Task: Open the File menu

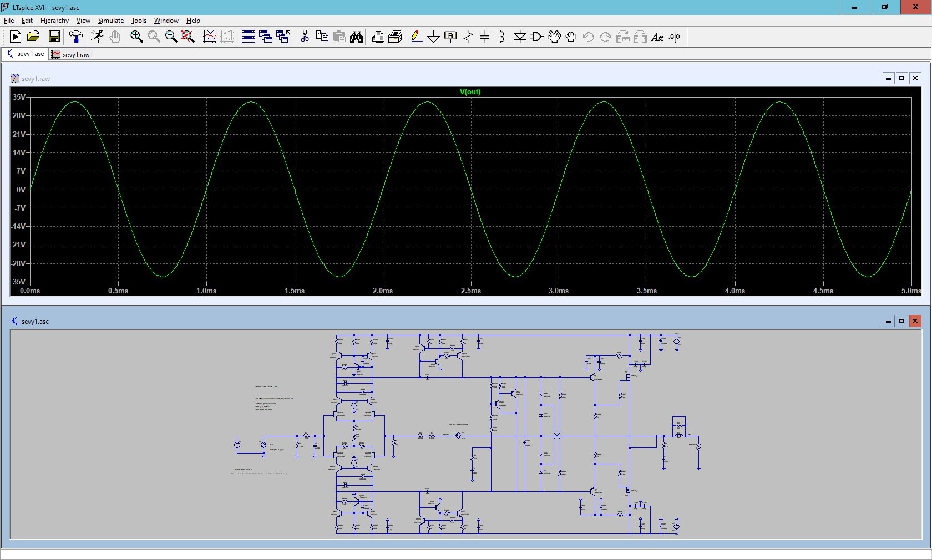Action: click(x=9, y=21)
